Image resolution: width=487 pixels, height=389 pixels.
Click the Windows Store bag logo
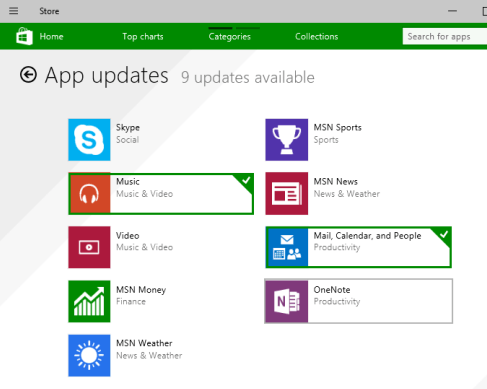(x=24, y=36)
